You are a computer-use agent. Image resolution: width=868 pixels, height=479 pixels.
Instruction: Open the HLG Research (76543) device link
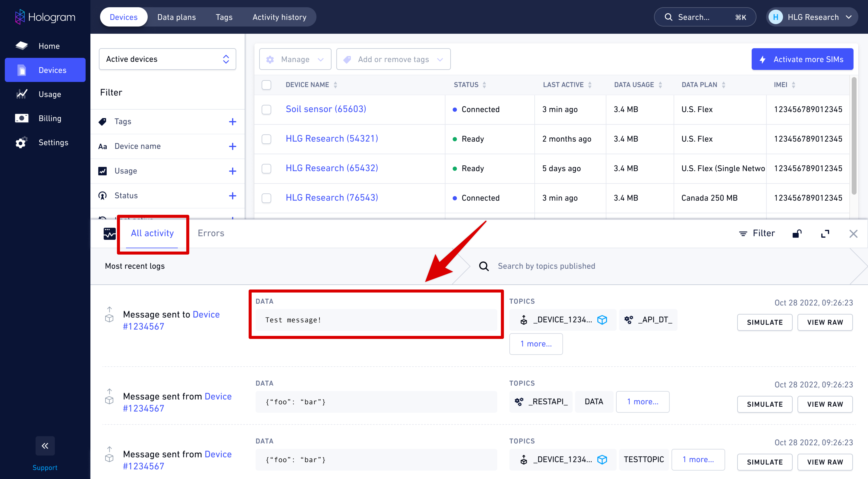tap(332, 198)
